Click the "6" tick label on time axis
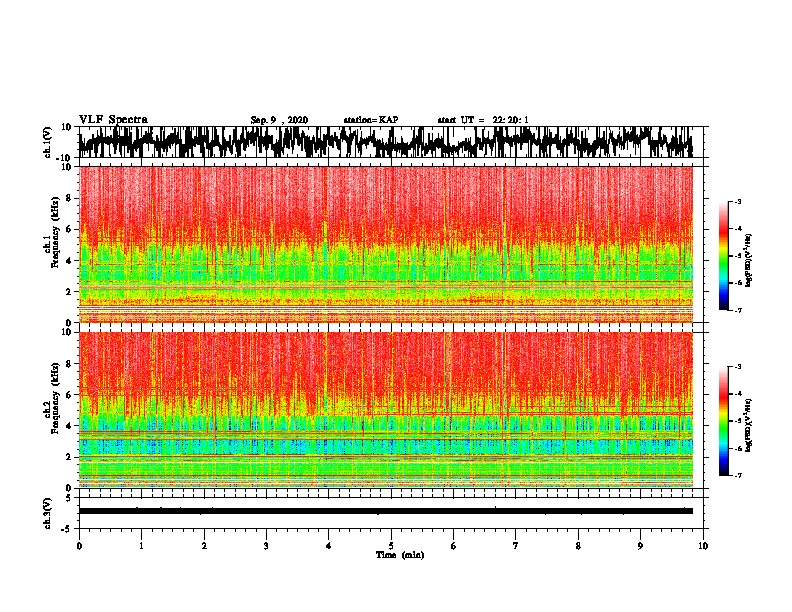The width and height of the screenshot is (792, 612). point(453,546)
